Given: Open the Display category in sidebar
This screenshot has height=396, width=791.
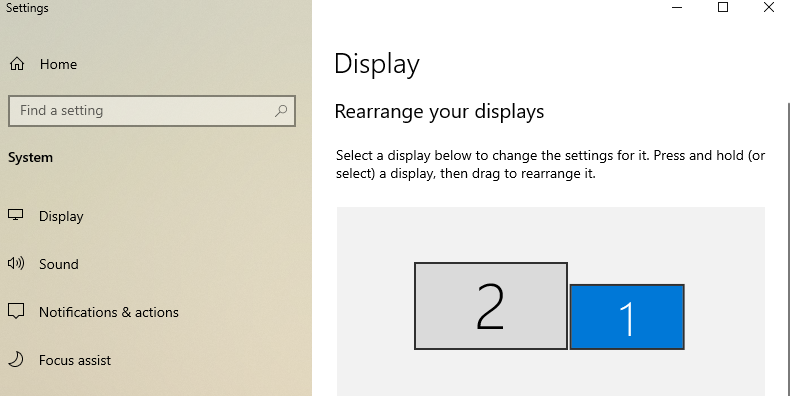Looking at the screenshot, I should coord(61,216).
